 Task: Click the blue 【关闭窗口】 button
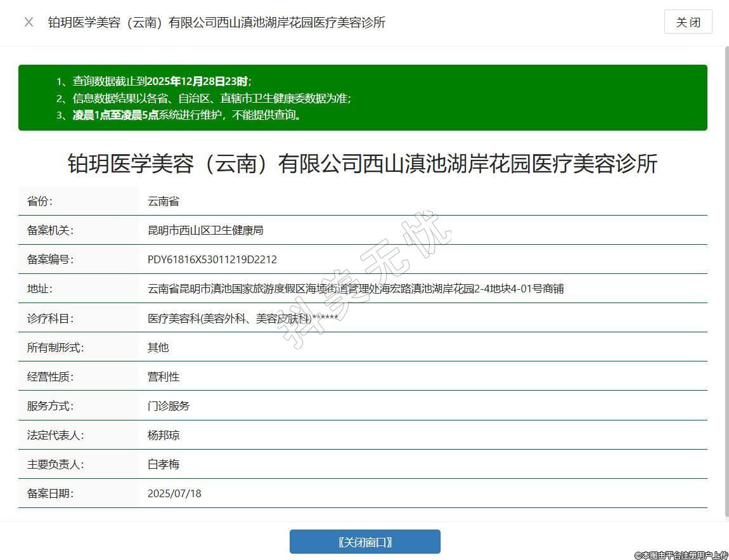[364, 542]
